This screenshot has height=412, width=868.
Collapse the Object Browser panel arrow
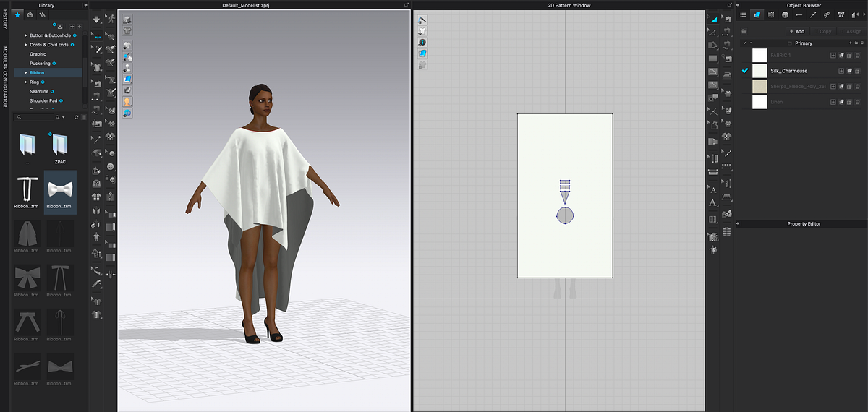pos(738,5)
